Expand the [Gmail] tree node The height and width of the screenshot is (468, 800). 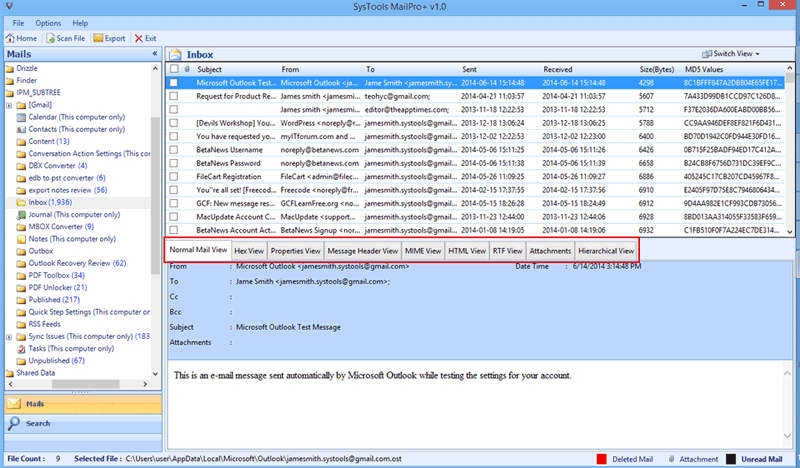click(9, 105)
